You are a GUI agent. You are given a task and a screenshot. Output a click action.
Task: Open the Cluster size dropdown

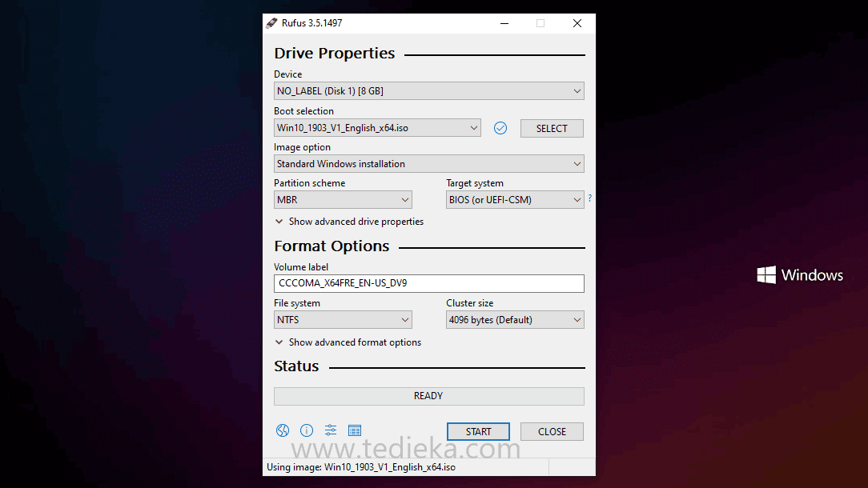(x=515, y=320)
